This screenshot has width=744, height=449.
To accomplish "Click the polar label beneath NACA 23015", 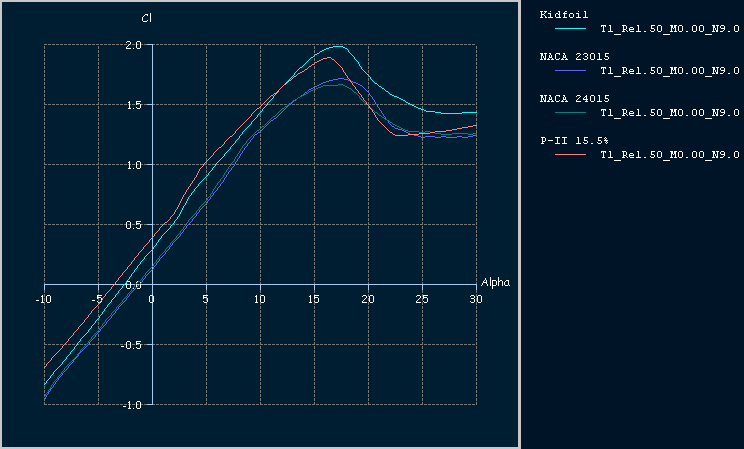I will tap(669, 71).
